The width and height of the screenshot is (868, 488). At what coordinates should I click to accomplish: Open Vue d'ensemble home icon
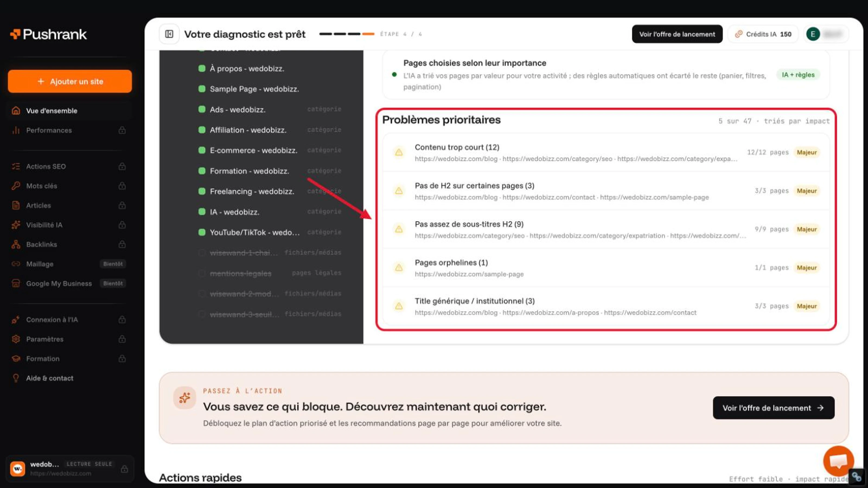coord(16,110)
